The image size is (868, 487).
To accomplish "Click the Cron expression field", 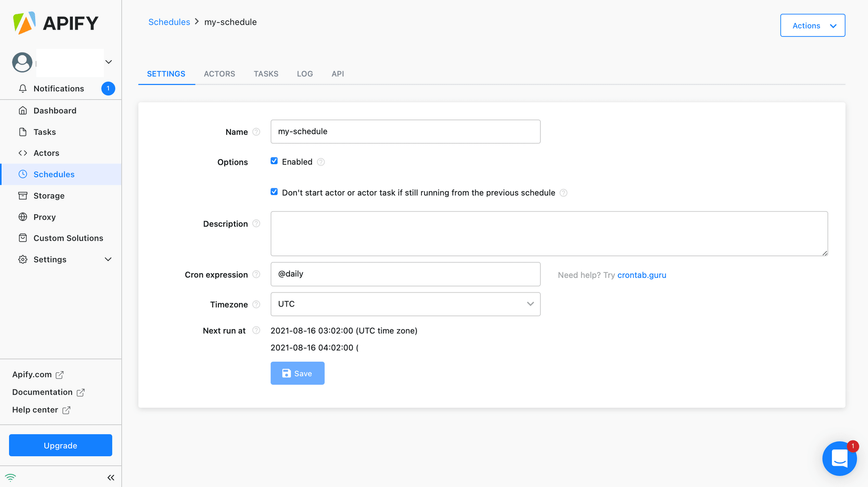I will [405, 274].
